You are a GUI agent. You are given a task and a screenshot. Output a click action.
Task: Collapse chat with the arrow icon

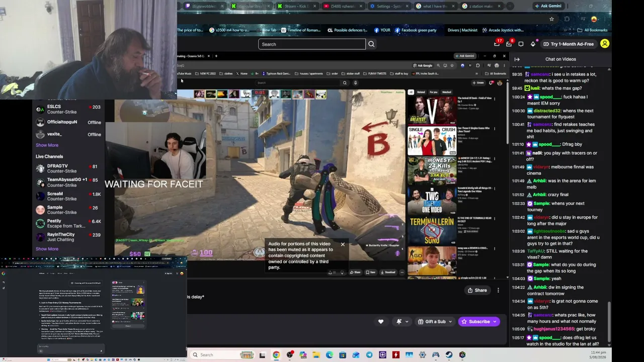[x=517, y=59]
